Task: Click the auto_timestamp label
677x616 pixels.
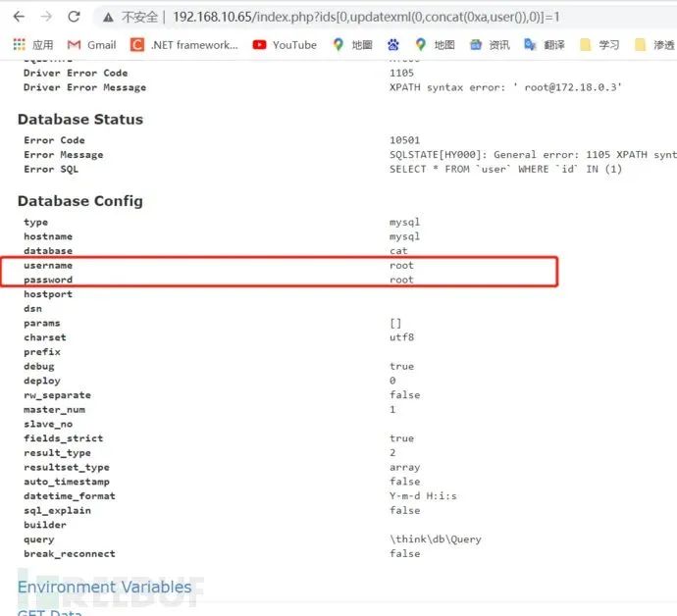Action: point(67,482)
